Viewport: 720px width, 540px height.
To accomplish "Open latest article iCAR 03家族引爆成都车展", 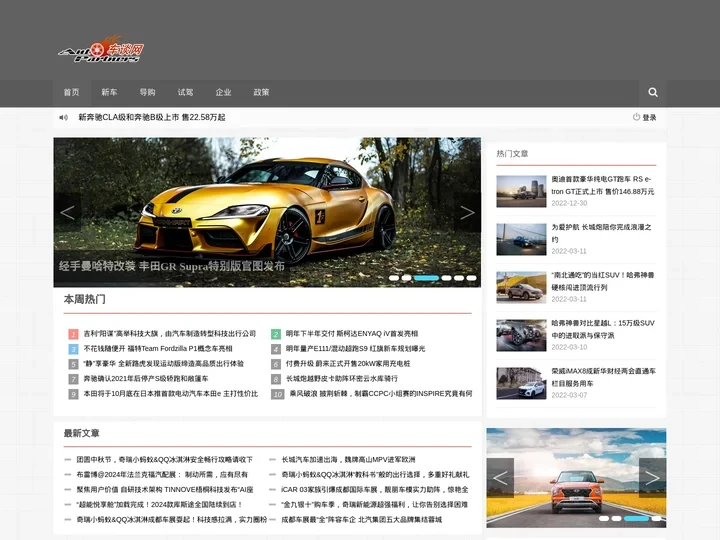I will [375, 490].
